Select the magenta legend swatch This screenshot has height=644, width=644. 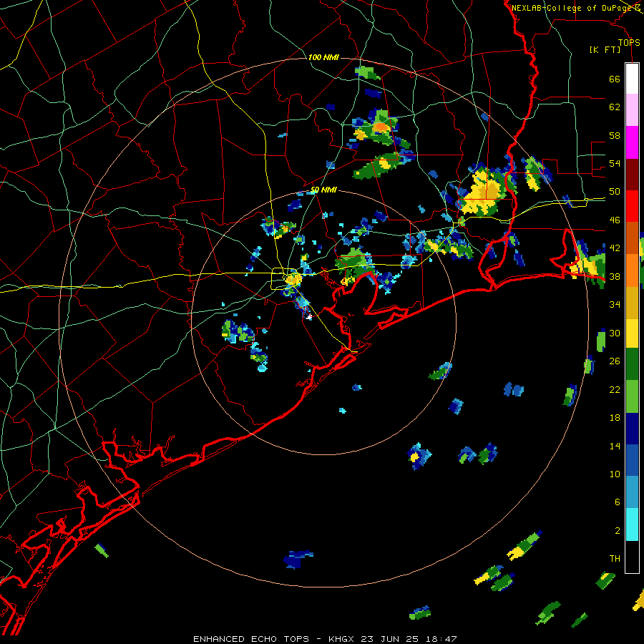point(632,142)
